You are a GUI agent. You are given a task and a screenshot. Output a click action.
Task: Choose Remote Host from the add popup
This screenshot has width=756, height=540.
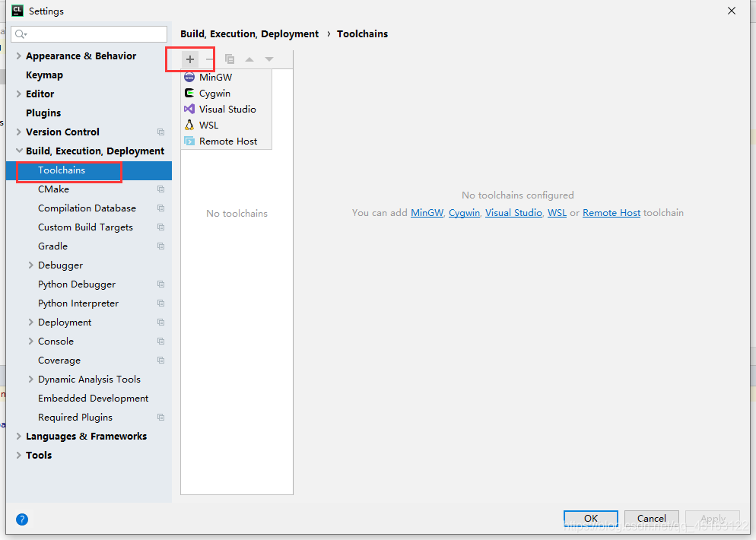226,141
